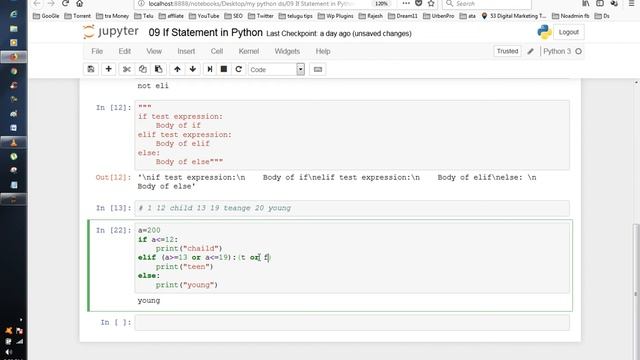Focus the browser Search field
Image resolution: width=640 pixels, height=360 pixels.
click(x=487, y=3)
